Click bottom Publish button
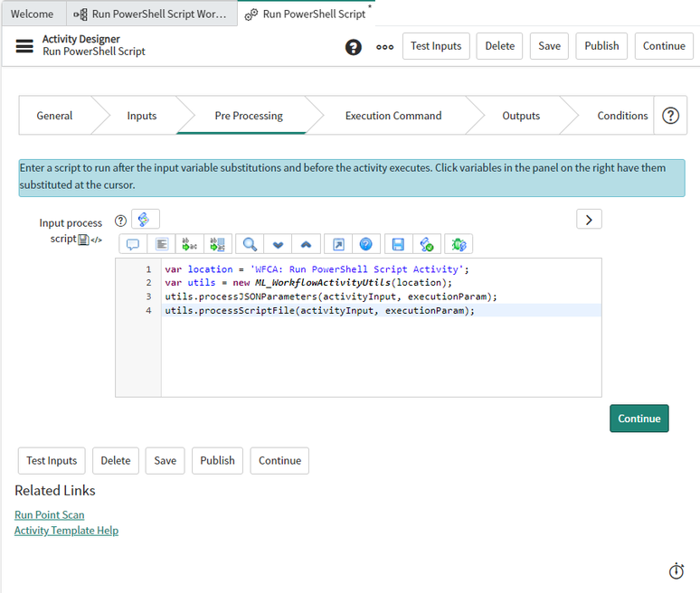 click(x=217, y=460)
